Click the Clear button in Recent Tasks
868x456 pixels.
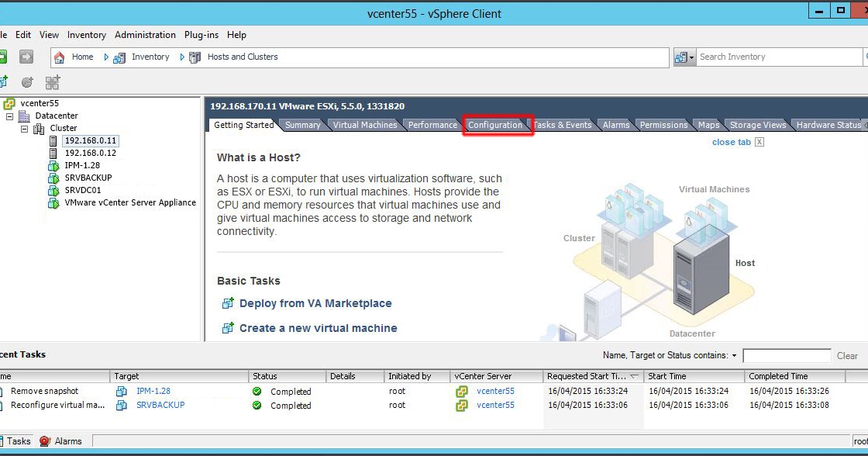coord(847,356)
